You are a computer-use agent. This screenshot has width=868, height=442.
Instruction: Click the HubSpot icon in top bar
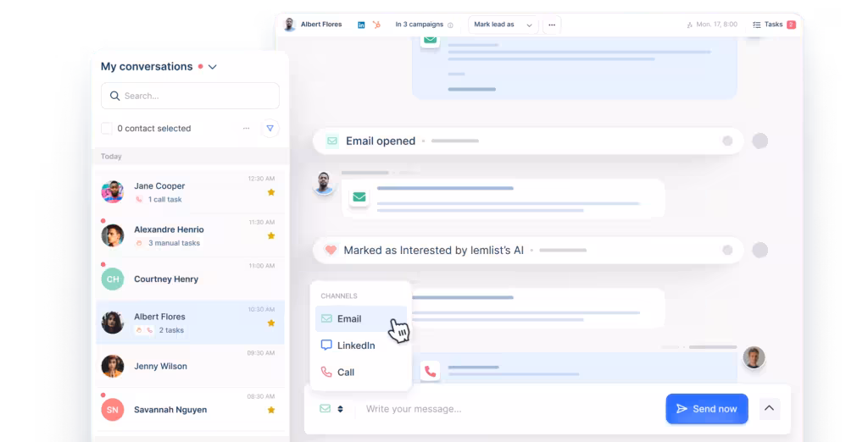click(376, 25)
